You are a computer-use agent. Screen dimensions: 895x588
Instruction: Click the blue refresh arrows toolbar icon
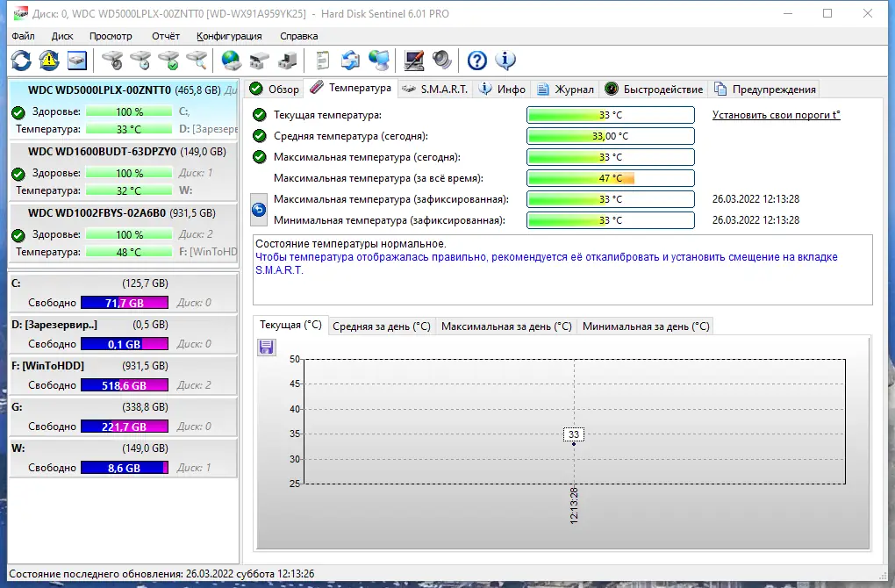pos(21,60)
